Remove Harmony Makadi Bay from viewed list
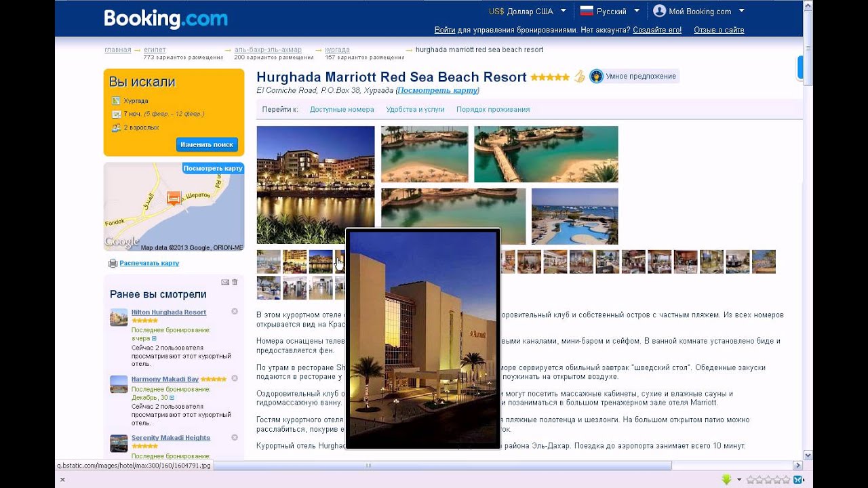This screenshot has height=488, width=868. [x=235, y=378]
